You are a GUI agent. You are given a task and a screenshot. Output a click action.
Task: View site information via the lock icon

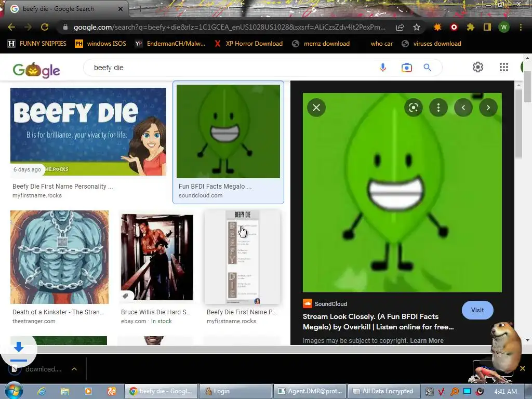(x=65, y=27)
